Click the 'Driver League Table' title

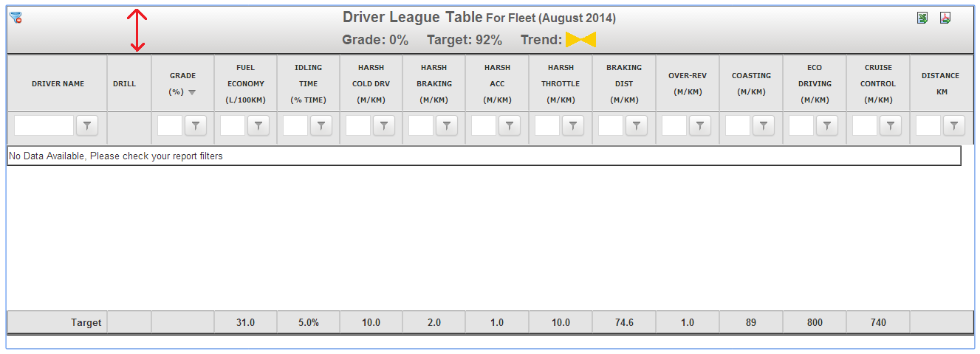[x=412, y=17]
